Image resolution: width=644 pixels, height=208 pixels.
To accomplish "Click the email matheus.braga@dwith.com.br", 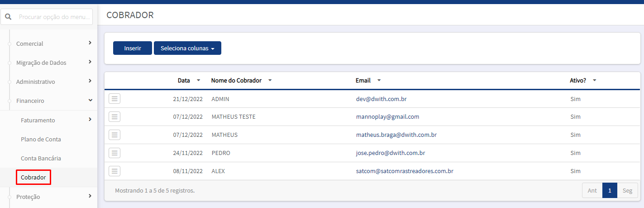I will click(x=396, y=135).
